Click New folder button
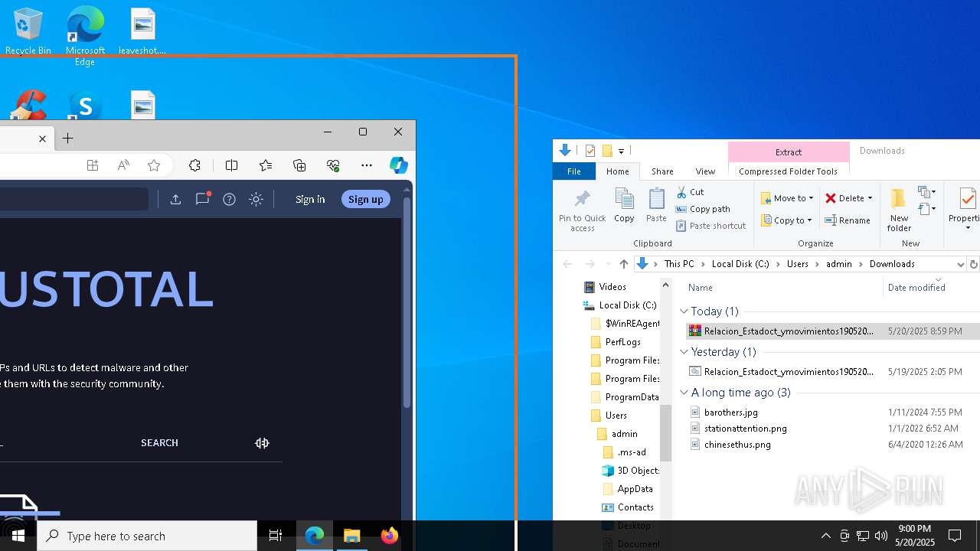 tap(899, 210)
